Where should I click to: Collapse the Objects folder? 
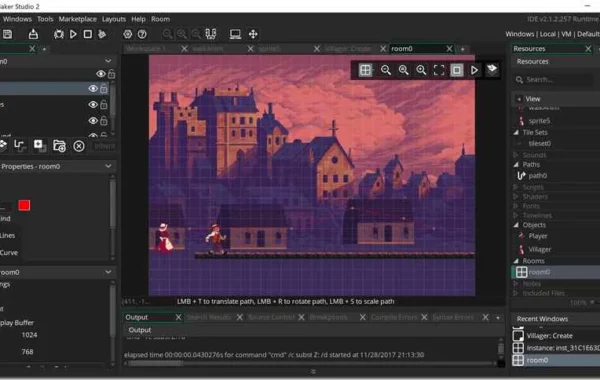pos(516,225)
